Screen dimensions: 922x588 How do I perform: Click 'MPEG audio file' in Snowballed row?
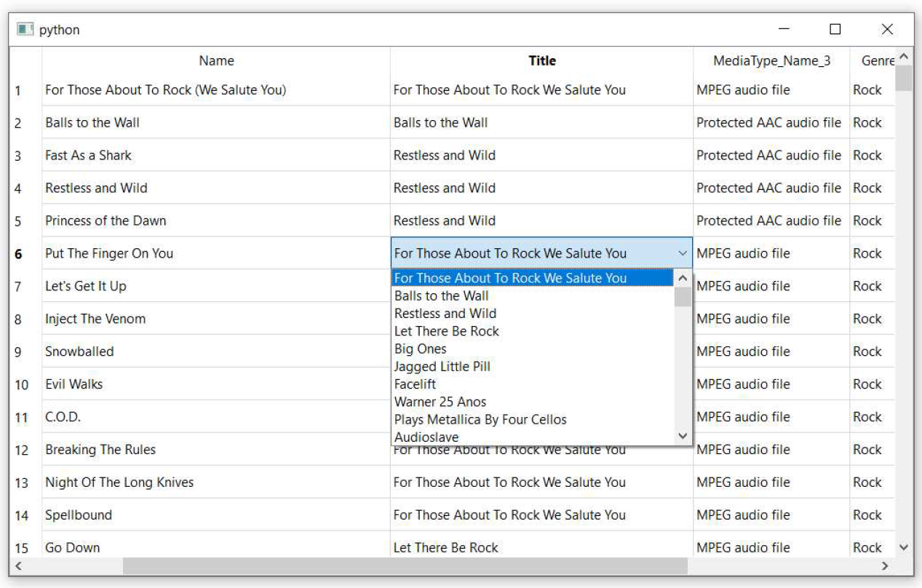771,351
